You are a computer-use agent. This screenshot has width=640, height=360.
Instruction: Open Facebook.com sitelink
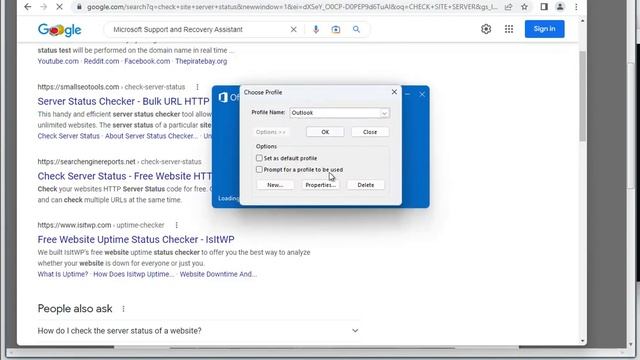point(147,61)
